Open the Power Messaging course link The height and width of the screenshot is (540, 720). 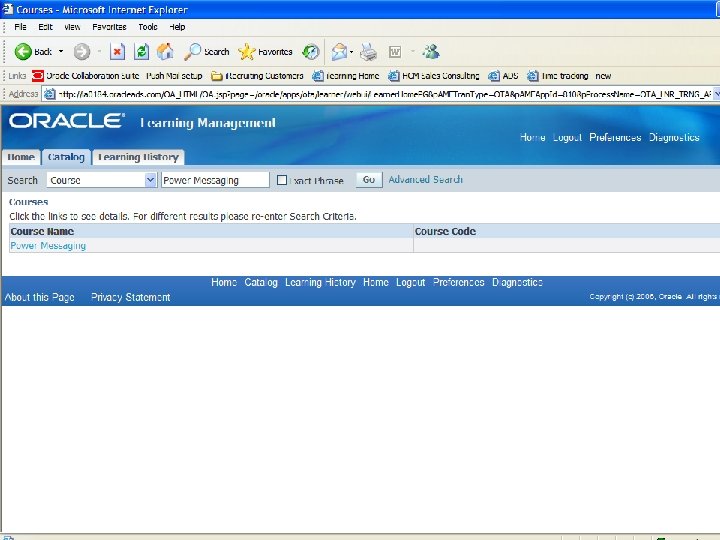(x=48, y=246)
